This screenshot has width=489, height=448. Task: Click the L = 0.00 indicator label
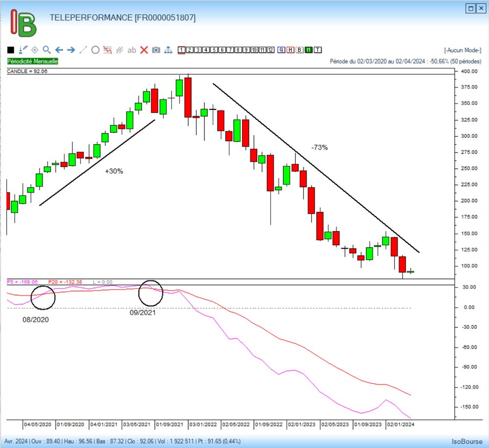tap(103, 282)
